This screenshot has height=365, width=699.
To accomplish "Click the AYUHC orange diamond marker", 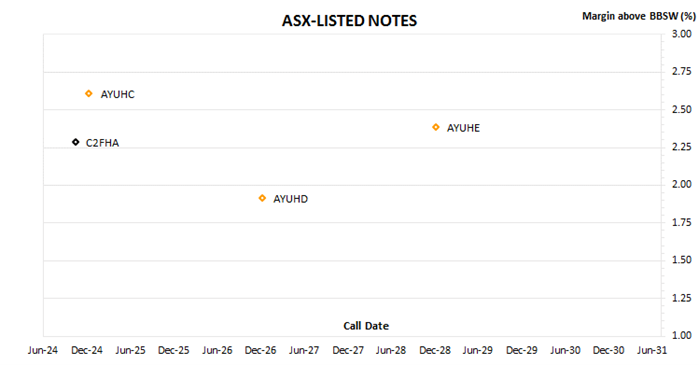I will pos(89,94).
